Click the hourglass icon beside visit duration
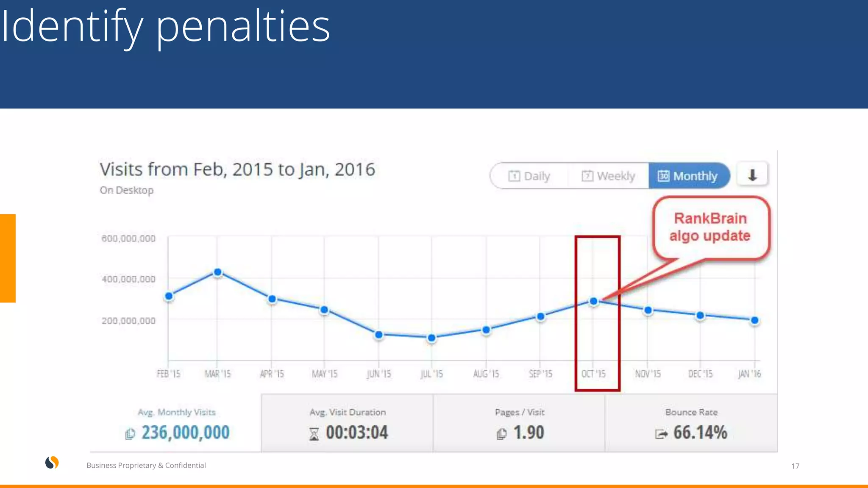868x488 pixels. [314, 434]
